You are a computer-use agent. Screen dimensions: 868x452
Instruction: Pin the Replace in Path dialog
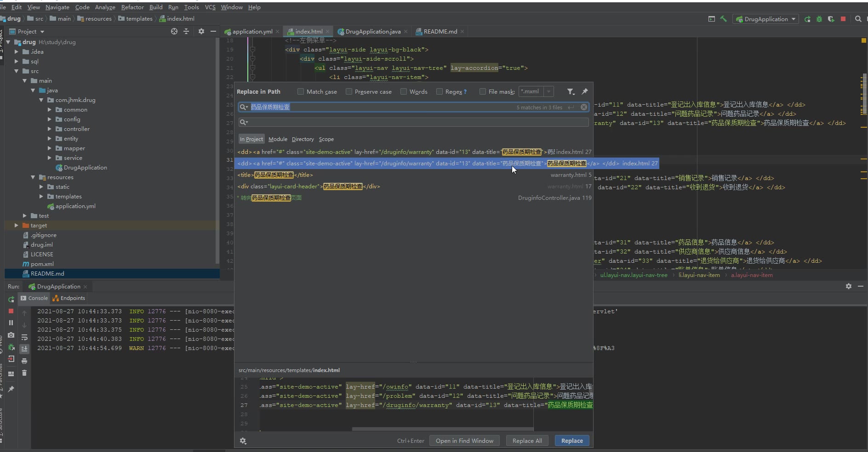(x=585, y=92)
